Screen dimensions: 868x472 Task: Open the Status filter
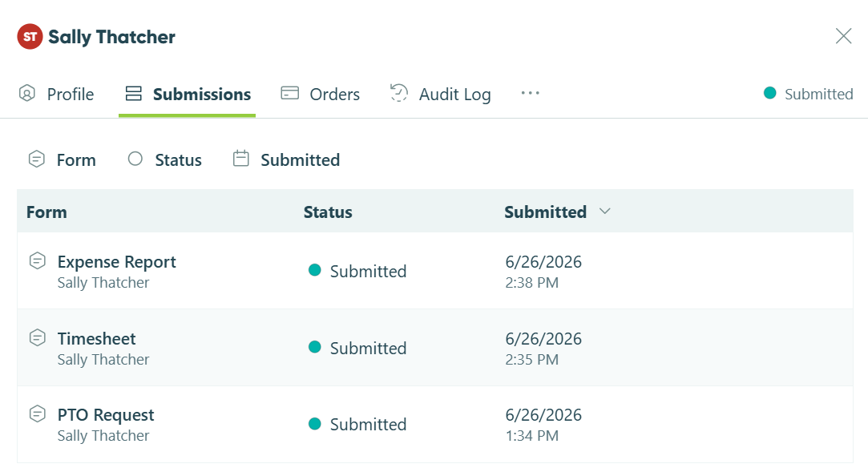click(x=164, y=160)
